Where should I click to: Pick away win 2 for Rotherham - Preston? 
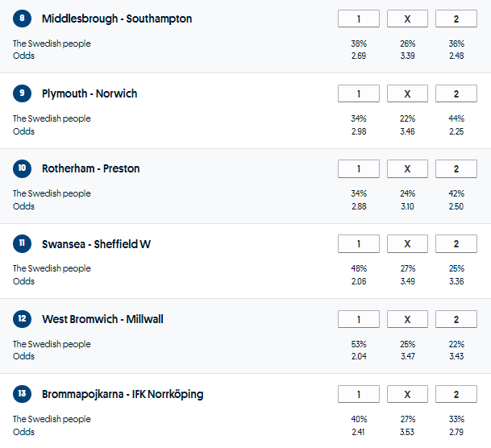(x=456, y=168)
